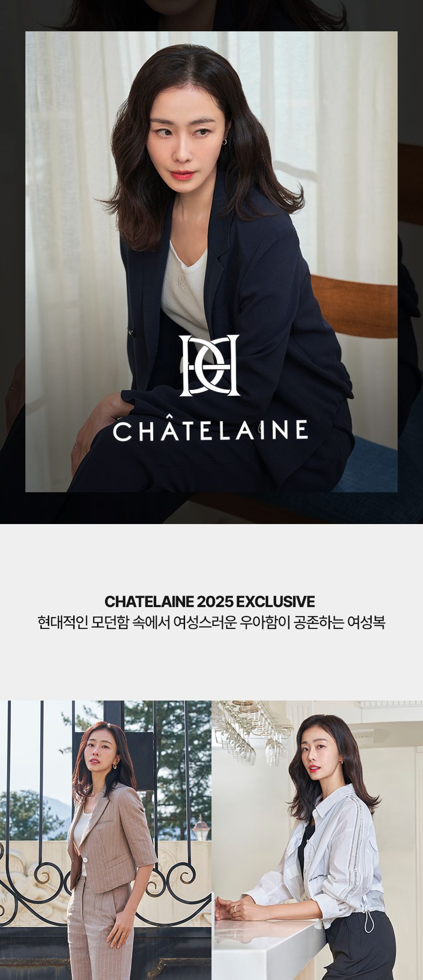Open the beige pinstripe suit lookbook photo
Image resolution: width=423 pixels, height=980 pixels.
pyautogui.click(x=106, y=840)
